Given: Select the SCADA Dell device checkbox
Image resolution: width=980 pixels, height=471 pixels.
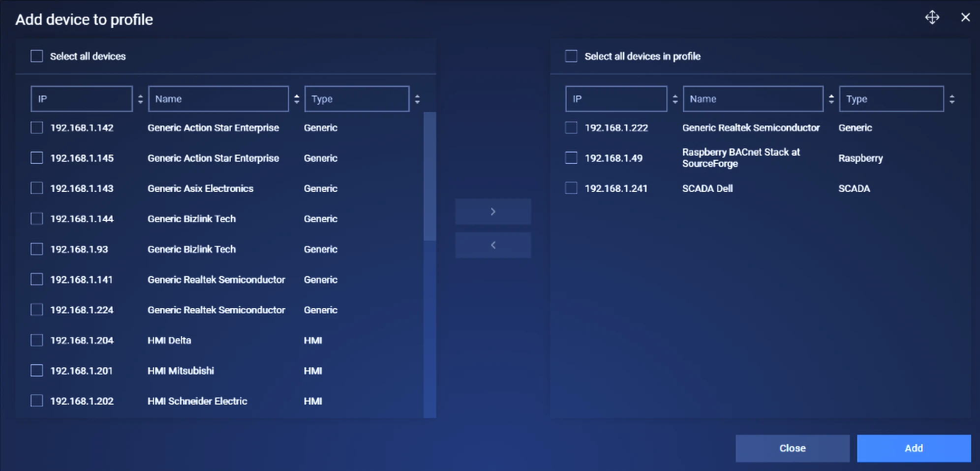Looking at the screenshot, I should [571, 188].
